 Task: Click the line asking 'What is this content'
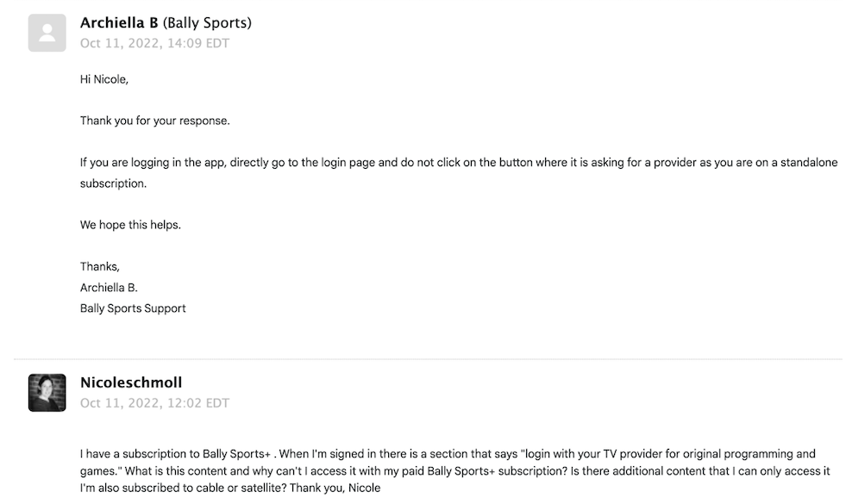pos(454,471)
